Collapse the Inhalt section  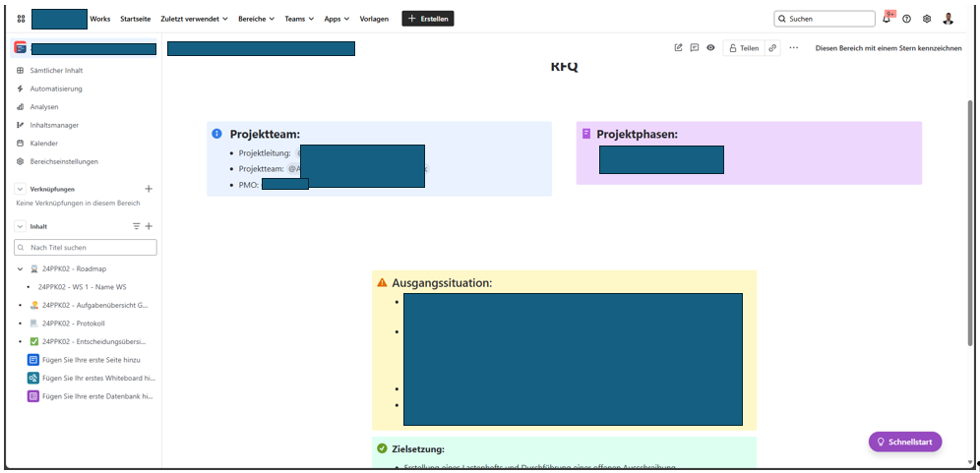(x=20, y=226)
